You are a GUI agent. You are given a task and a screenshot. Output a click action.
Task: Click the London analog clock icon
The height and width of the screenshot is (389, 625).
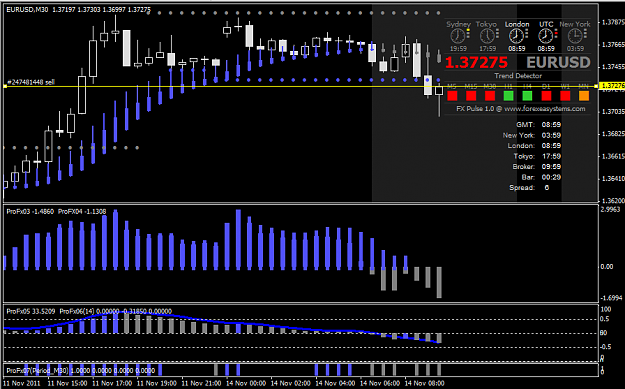click(x=516, y=37)
